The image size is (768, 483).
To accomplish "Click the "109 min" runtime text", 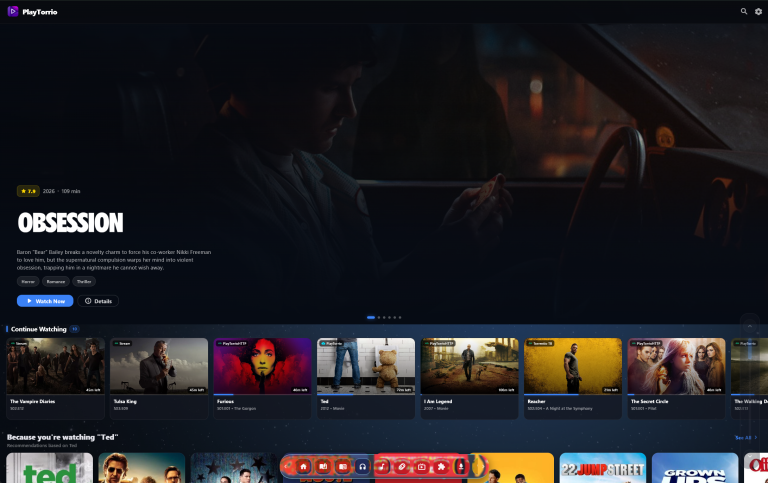I will 71,191.
